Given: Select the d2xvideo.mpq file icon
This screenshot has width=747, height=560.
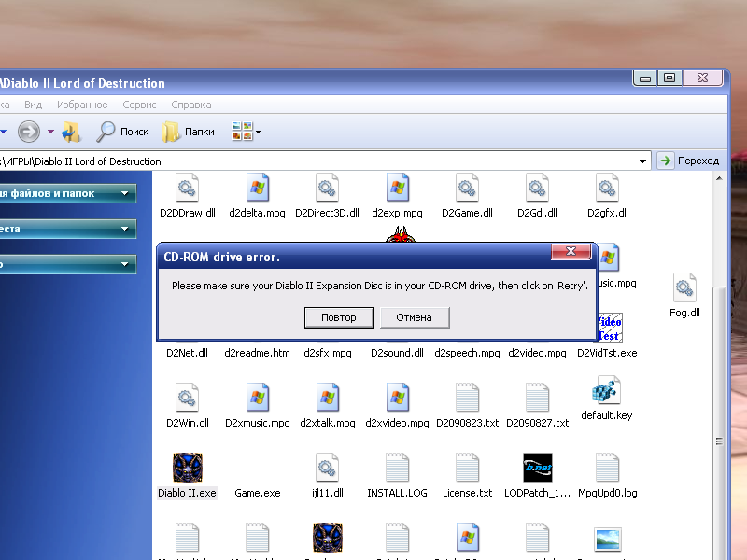Looking at the screenshot, I should pos(398,398).
